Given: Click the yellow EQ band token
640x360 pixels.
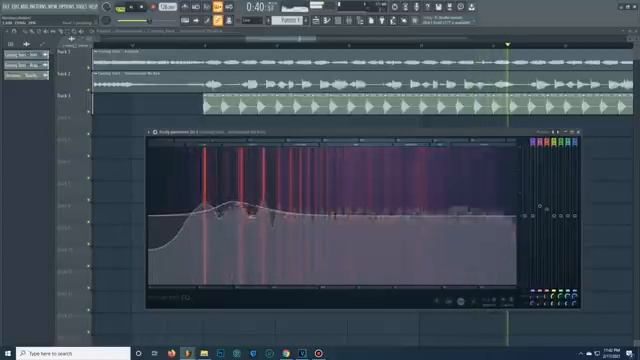Looking at the screenshot, I should tap(553, 142).
